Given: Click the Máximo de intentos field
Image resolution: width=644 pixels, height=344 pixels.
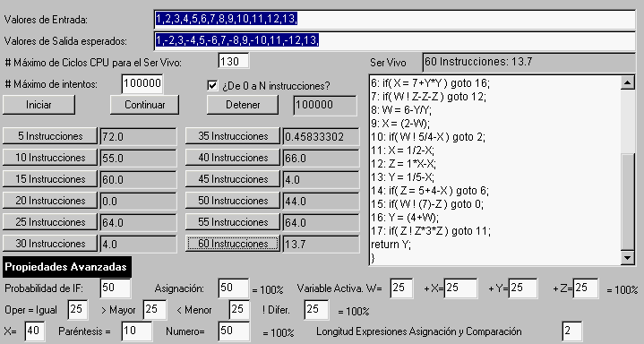Looking at the screenshot, I should pos(142,84).
